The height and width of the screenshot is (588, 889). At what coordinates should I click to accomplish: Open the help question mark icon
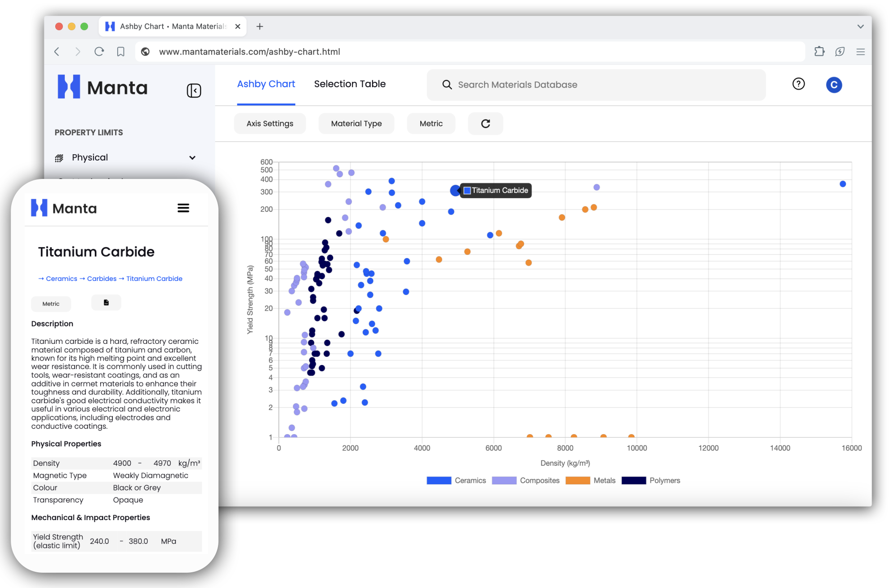[x=798, y=84]
